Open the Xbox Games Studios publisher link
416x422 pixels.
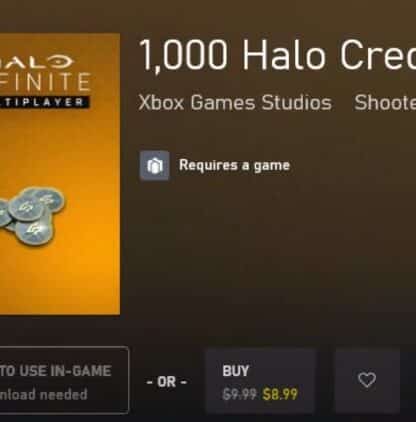(235, 102)
